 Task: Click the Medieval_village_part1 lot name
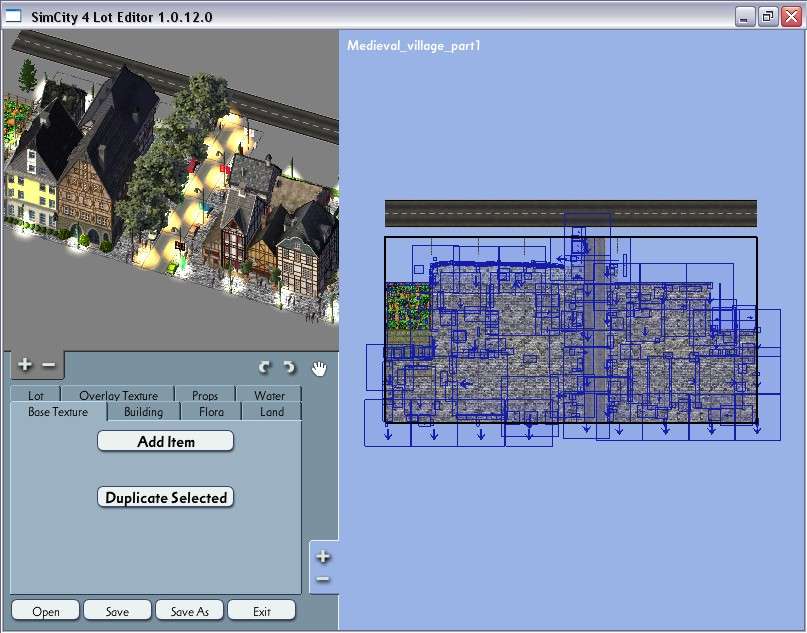coord(414,46)
